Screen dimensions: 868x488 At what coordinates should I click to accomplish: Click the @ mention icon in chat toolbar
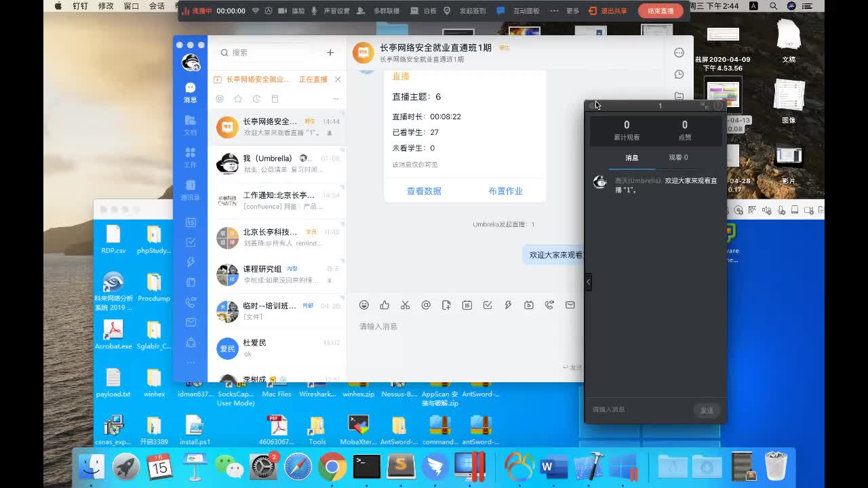(426, 305)
